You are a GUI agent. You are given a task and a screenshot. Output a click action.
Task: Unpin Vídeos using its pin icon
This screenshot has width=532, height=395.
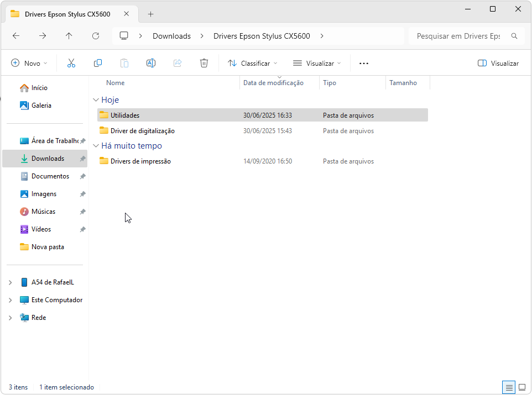coord(82,229)
